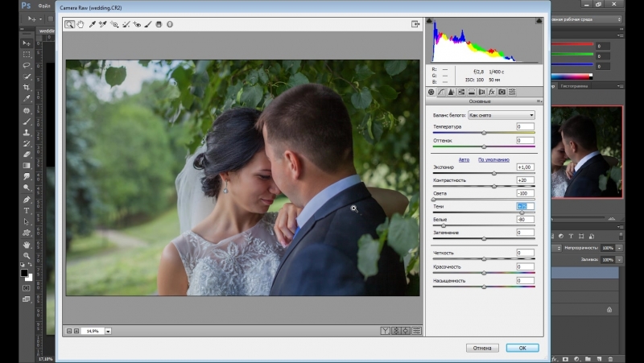This screenshot has height=363, width=644.
Task: Open the Tone Curve panel tab
Action: tap(441, 92)
